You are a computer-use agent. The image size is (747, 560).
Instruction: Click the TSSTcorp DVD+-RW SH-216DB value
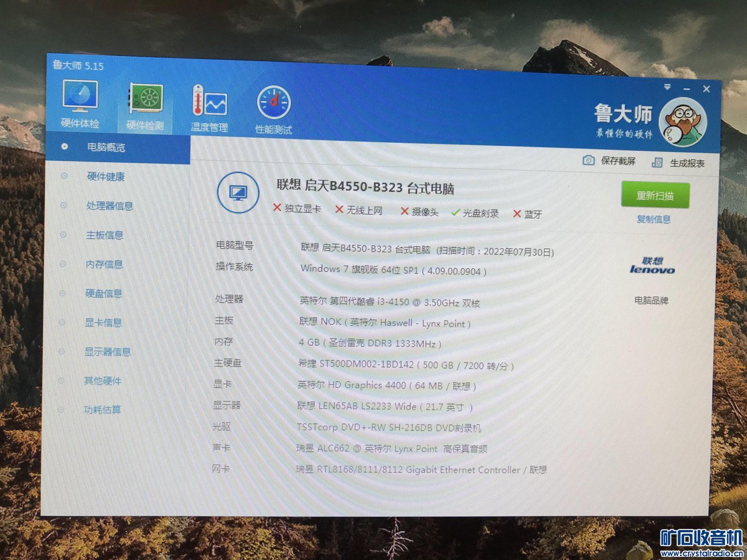(x=389, y=428)
